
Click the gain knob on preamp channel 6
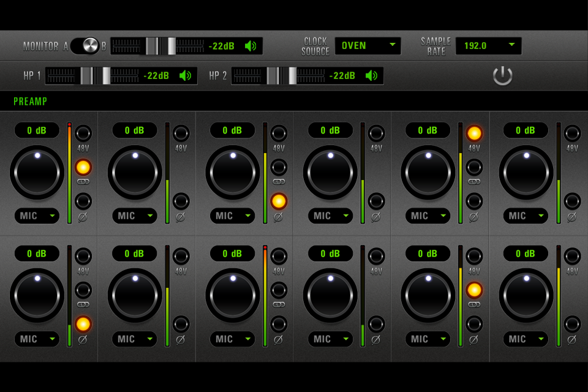526,173
